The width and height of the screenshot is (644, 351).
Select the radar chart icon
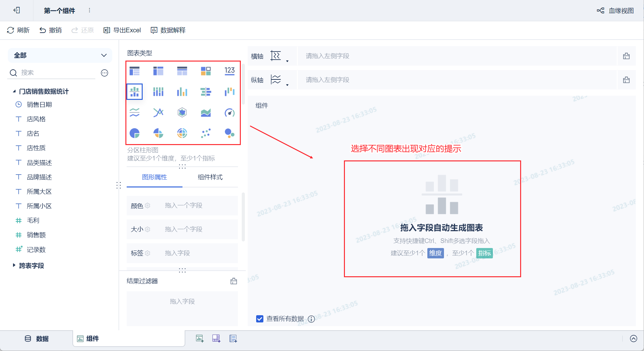(x=182, y=112)
